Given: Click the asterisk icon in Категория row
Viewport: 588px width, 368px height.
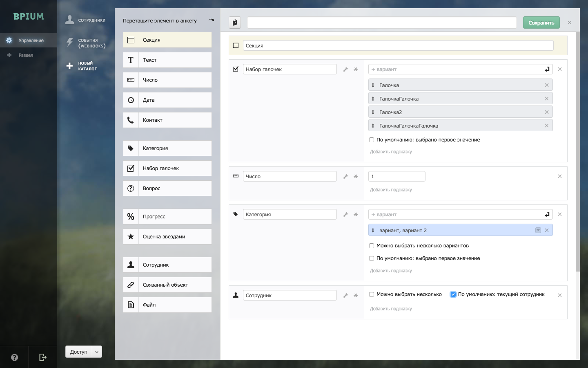Looking at the screenshot, I should (x=356, y=215).
